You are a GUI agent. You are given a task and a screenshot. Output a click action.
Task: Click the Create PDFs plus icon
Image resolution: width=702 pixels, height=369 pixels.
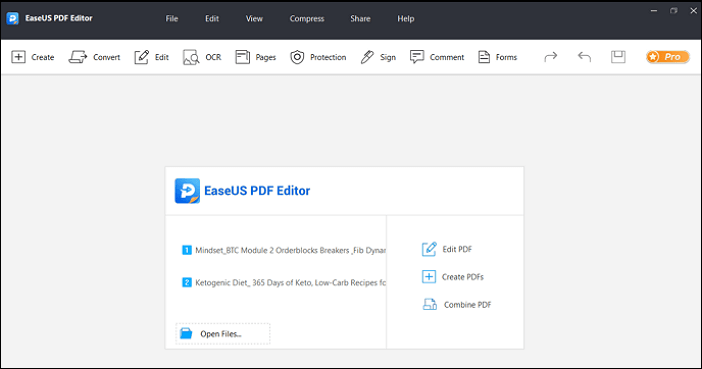coord(429,277)
